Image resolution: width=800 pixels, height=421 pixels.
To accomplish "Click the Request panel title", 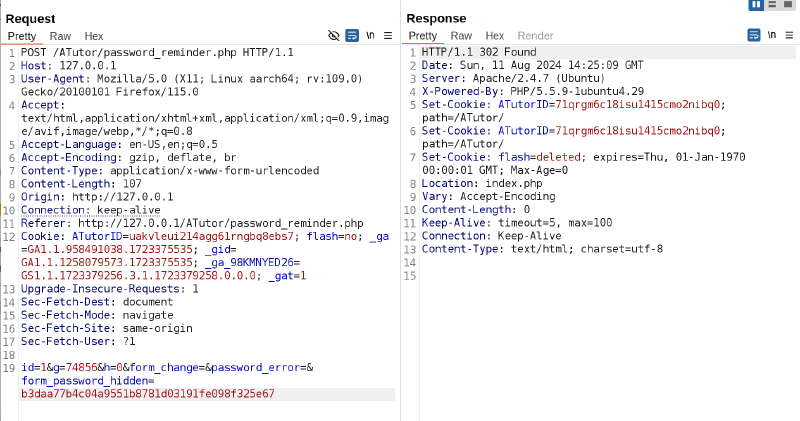I will (31, 19).
